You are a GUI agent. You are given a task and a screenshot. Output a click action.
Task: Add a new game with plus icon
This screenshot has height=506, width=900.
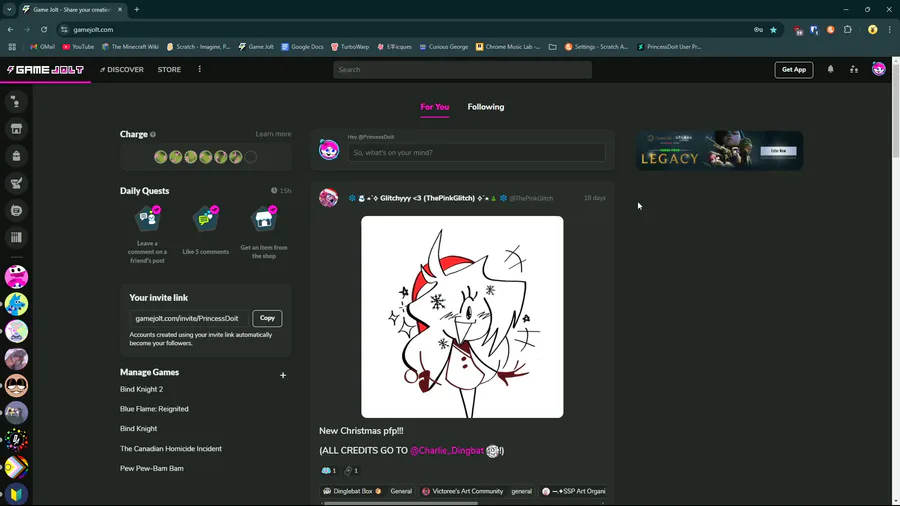point(283,375)
